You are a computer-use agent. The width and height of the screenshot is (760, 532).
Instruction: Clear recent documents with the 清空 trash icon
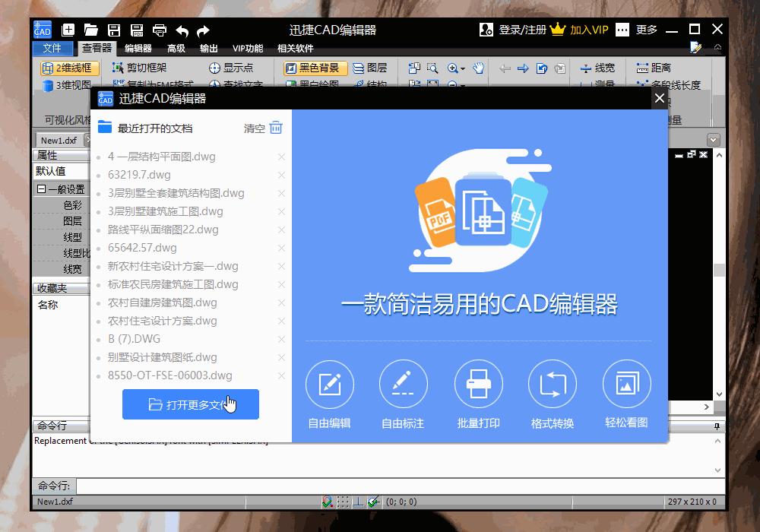coord(275,128)
